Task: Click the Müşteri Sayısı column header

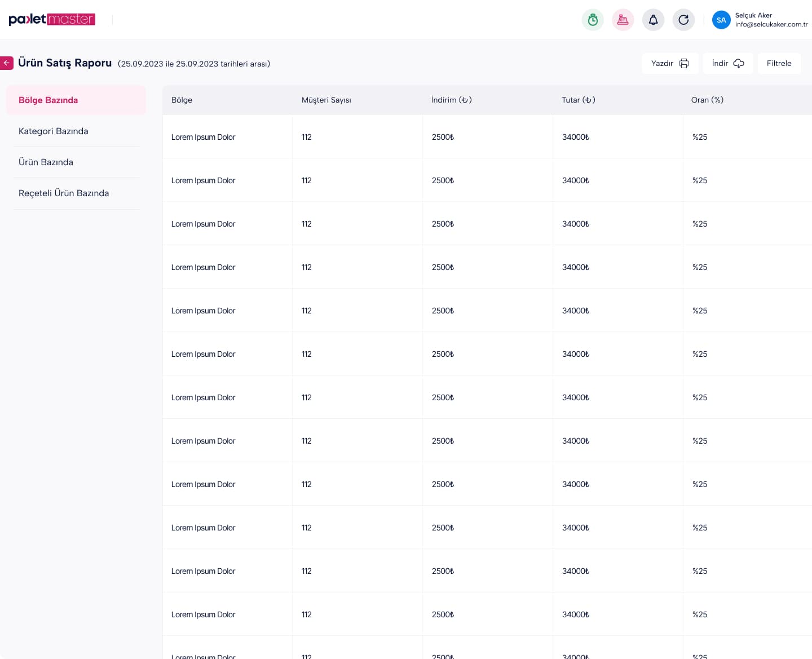Action: tap(326, 100)
